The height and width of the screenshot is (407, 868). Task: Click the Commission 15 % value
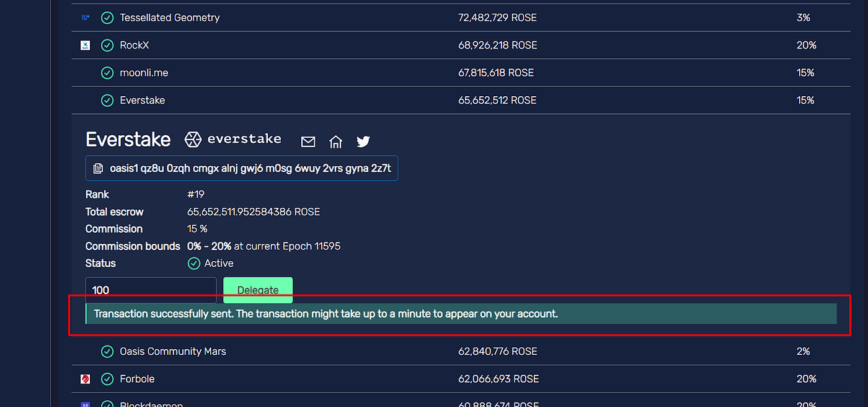click(197, 229)
